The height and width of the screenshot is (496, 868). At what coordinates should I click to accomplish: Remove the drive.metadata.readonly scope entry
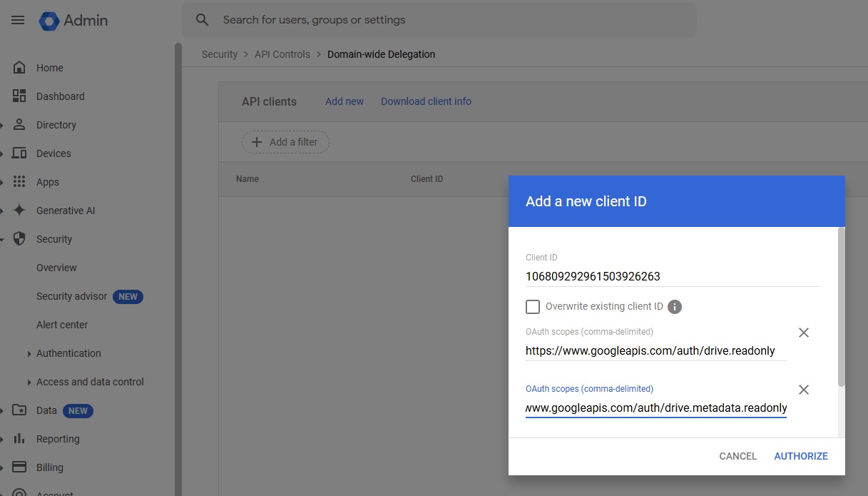click(803, 390)
